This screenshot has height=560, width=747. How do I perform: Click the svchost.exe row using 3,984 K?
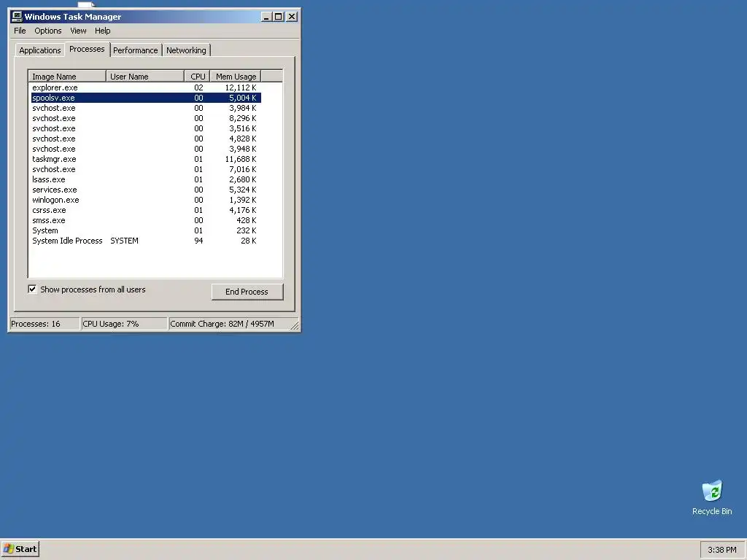point(146,108)
